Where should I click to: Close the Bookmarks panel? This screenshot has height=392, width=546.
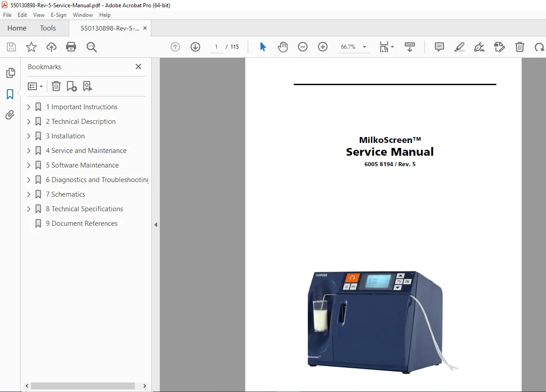[138, 66]
